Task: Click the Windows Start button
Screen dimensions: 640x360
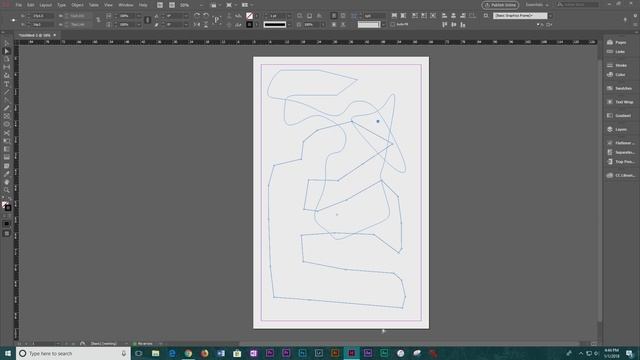Action: (8, 353)
